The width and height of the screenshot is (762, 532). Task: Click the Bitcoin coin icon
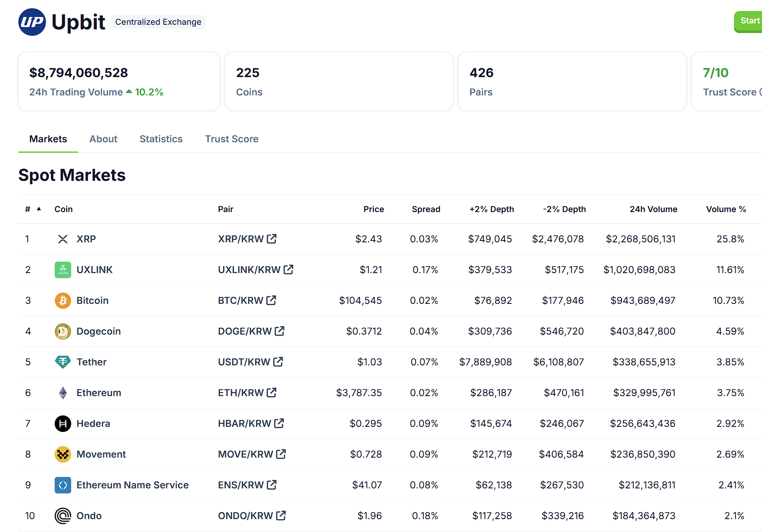pyautogui.click(x=63, y=301)
